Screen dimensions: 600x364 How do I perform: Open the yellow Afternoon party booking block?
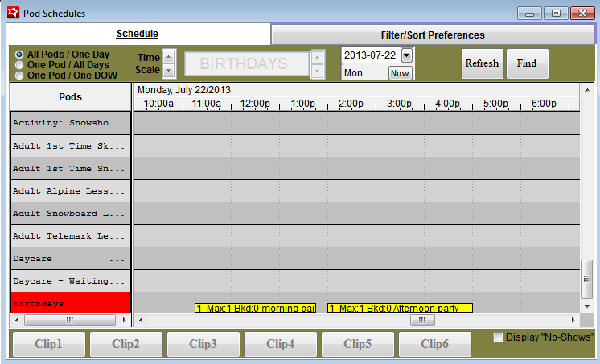click(400, 308)
